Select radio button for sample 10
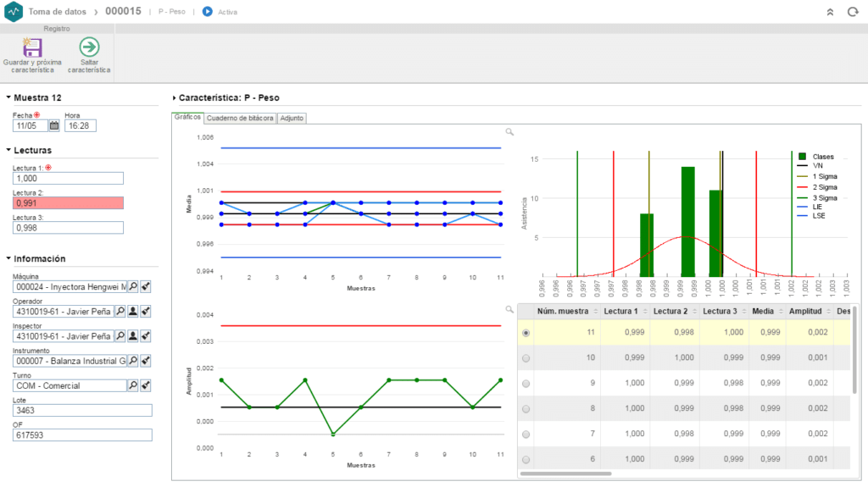This screenshot has height=487, width=868. tap(526, 358)
